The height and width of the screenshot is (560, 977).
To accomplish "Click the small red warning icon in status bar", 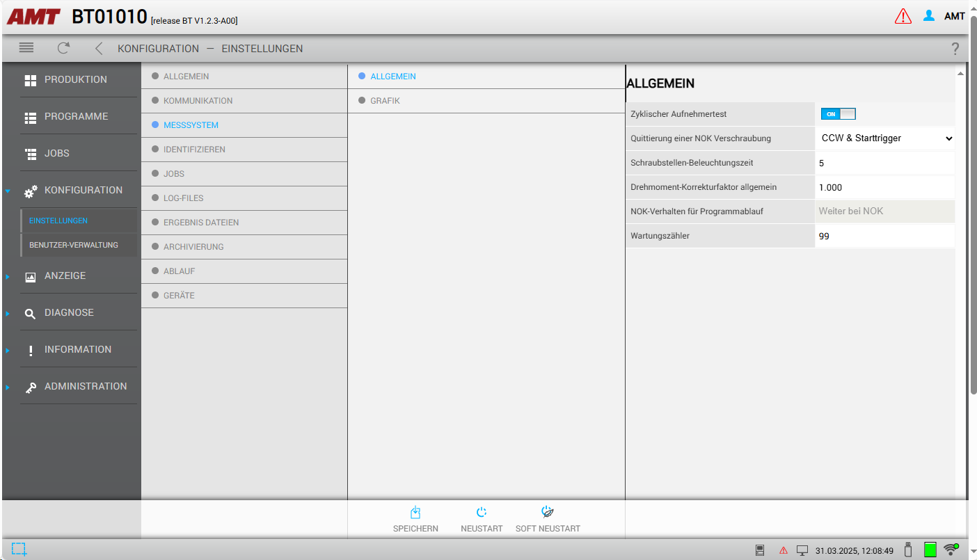I will coord(784,550).
